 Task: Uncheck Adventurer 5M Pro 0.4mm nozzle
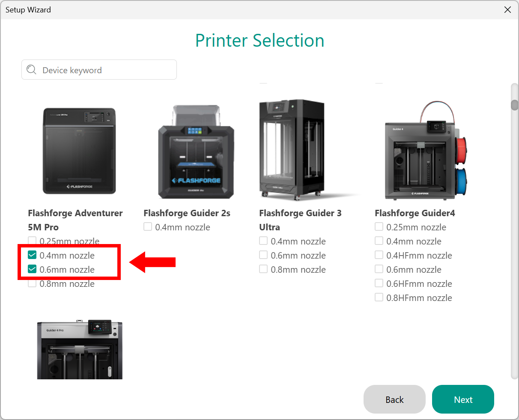(x=32, y=256)
